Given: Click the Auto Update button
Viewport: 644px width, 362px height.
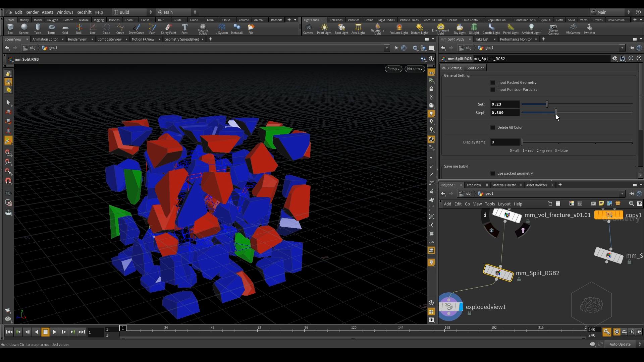Looking at the screenshot, I should coord(620,344).
